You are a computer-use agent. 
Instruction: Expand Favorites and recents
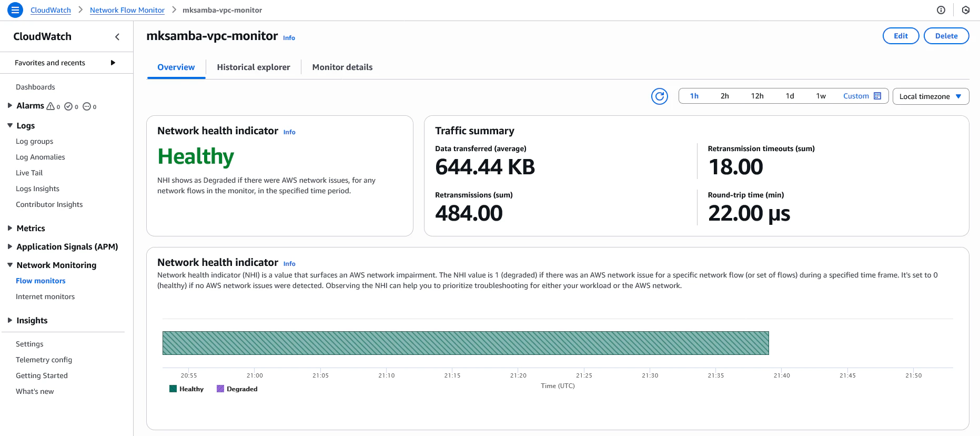coord(113,63)
